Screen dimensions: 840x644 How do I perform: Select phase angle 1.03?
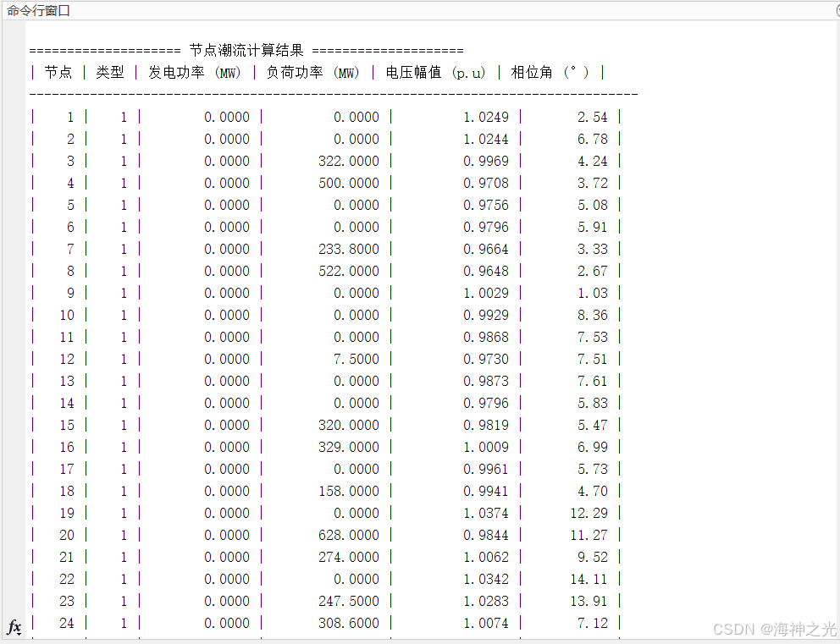(x=593, y=293)
